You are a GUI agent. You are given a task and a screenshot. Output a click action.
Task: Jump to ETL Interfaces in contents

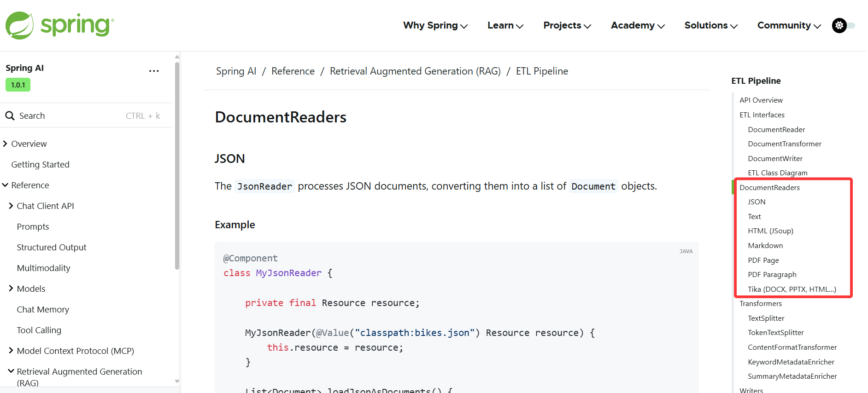(762, 115)
